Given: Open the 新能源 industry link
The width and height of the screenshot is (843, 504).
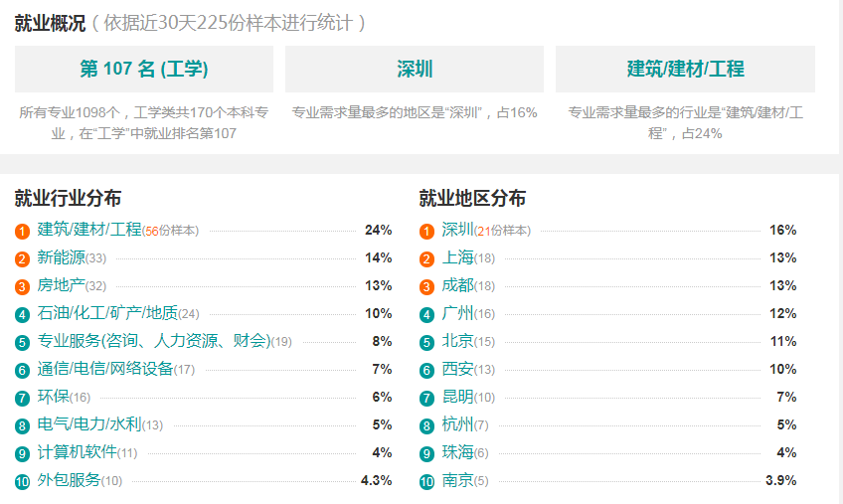Looking at the screenshot, I should tap(62, 257).
